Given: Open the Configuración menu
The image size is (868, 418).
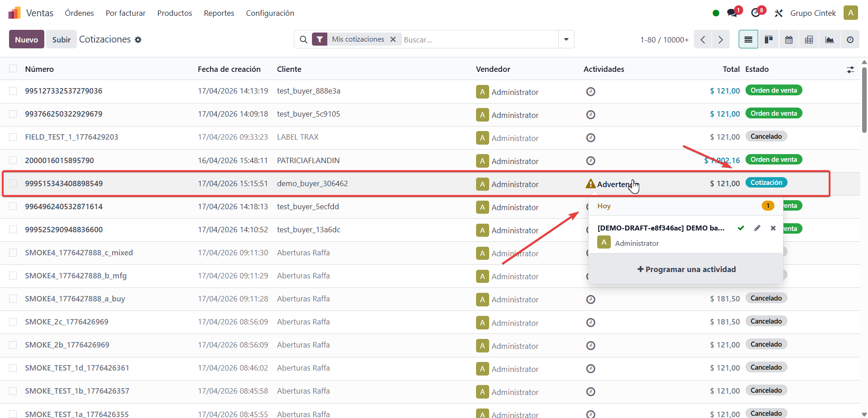Looking at the screenshot, I should pyautogui.click(x=270, y=13).
